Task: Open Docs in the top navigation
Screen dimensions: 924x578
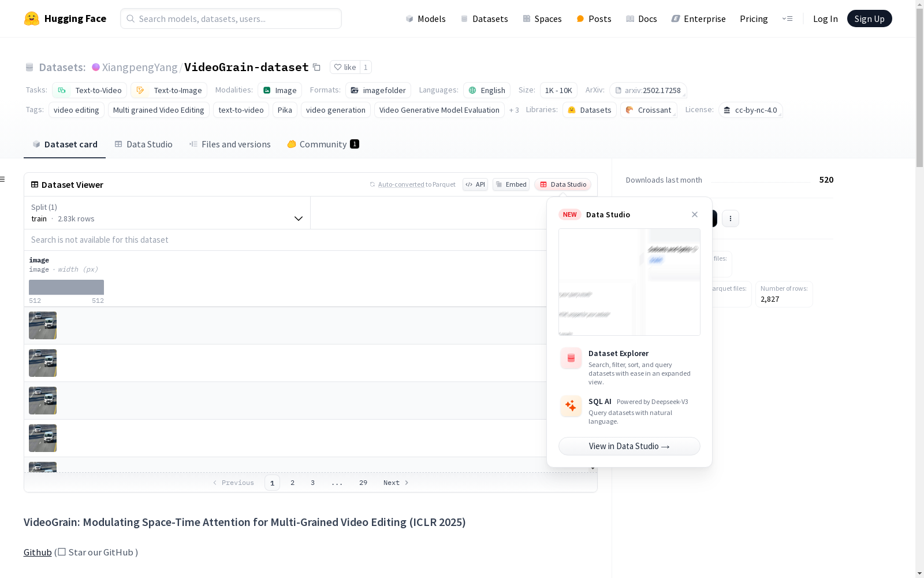Action: click(x=642, y=18)
